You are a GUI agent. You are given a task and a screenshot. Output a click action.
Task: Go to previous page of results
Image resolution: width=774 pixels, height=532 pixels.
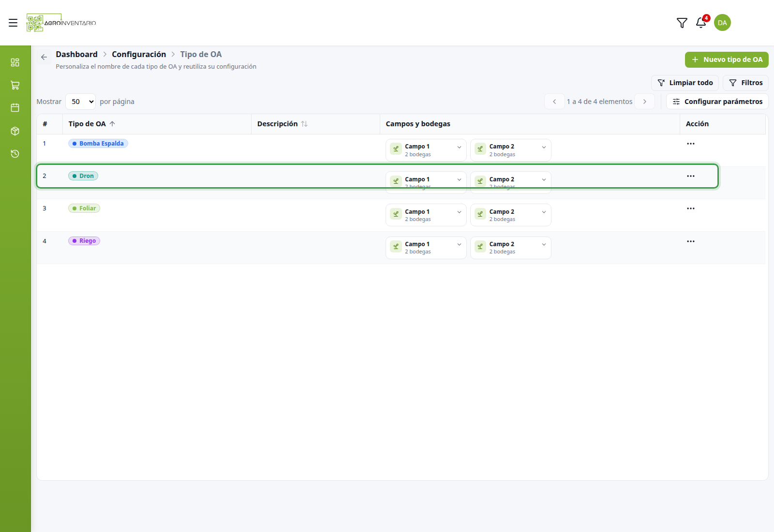tap(554, 102)
